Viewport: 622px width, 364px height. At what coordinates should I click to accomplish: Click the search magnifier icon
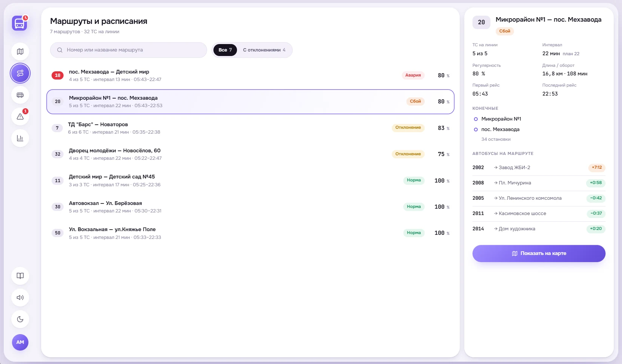point(60,50)
